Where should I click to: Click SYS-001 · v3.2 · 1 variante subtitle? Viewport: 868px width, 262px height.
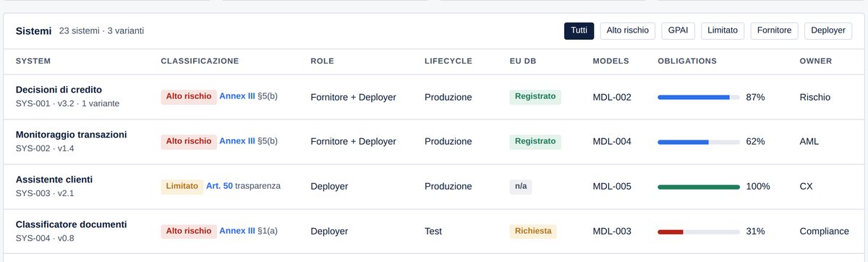(67, 103)
